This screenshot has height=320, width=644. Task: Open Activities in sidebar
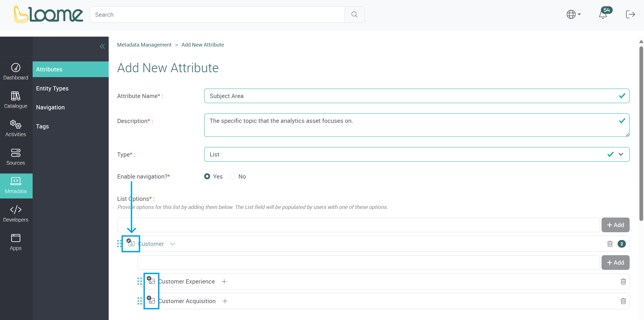[x=16, y=129]
